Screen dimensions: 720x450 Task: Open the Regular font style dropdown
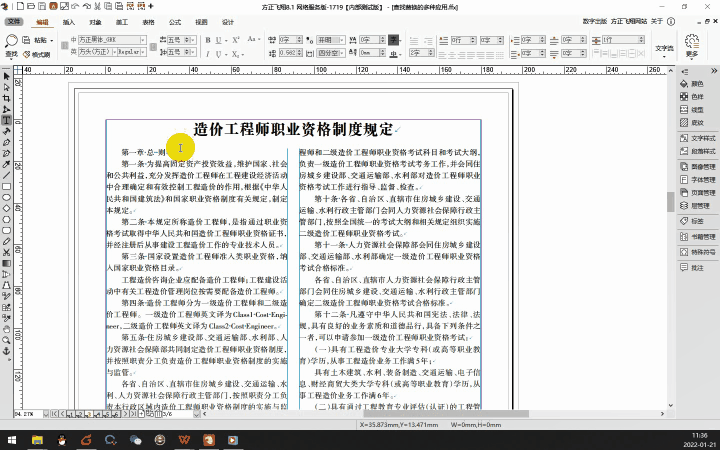(143, 52)
